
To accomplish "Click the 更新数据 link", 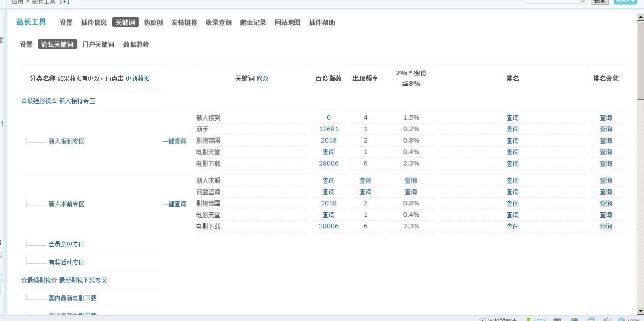I will coord(137,78).
